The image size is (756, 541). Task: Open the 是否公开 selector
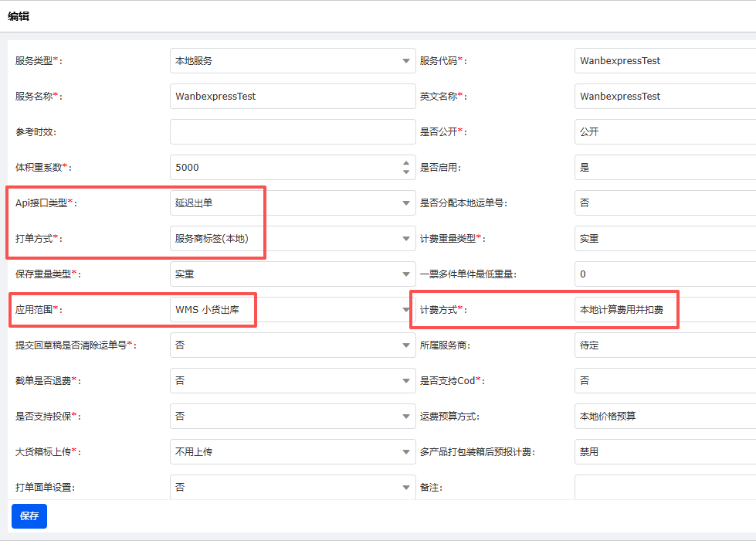pyautogui.click(x=664, y=132)
